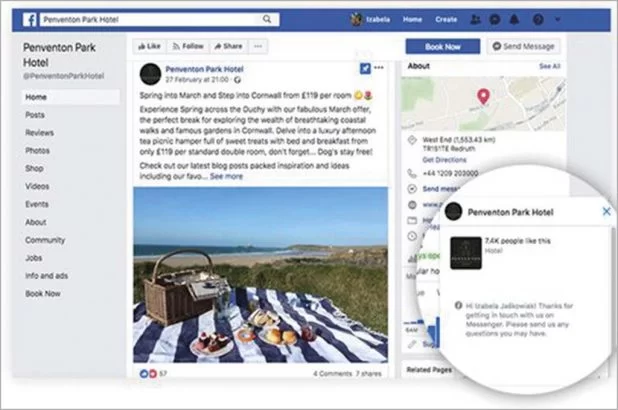This screenshot has width=618, height=410.
Task: Open Info and ads in left sidebar
Action: [47, 276]
